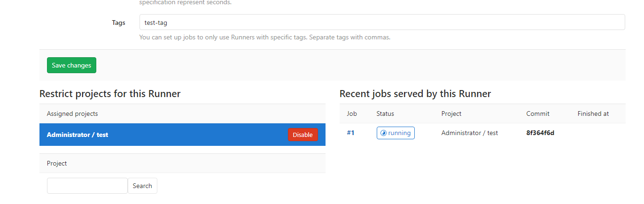Click Recent jobs served by this Runner heading

coord(415,94)
